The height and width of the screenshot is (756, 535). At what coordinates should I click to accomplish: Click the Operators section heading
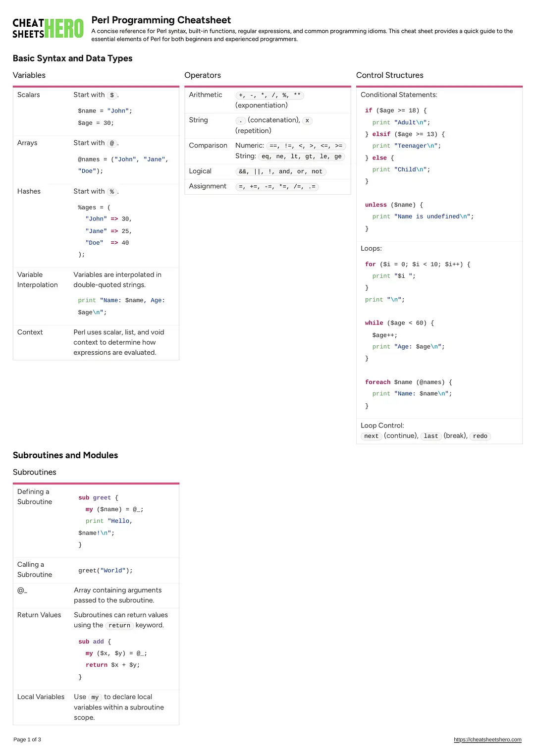(203, 75)
